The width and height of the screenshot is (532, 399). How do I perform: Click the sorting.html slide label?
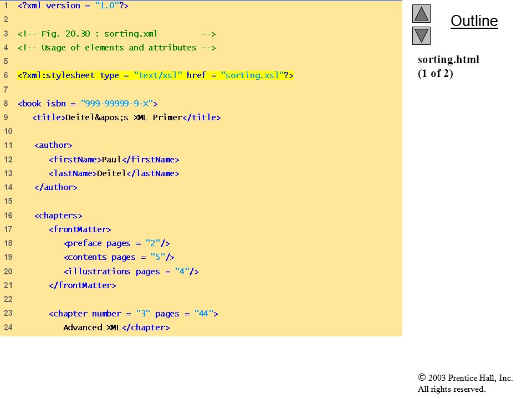coord(448,60)
